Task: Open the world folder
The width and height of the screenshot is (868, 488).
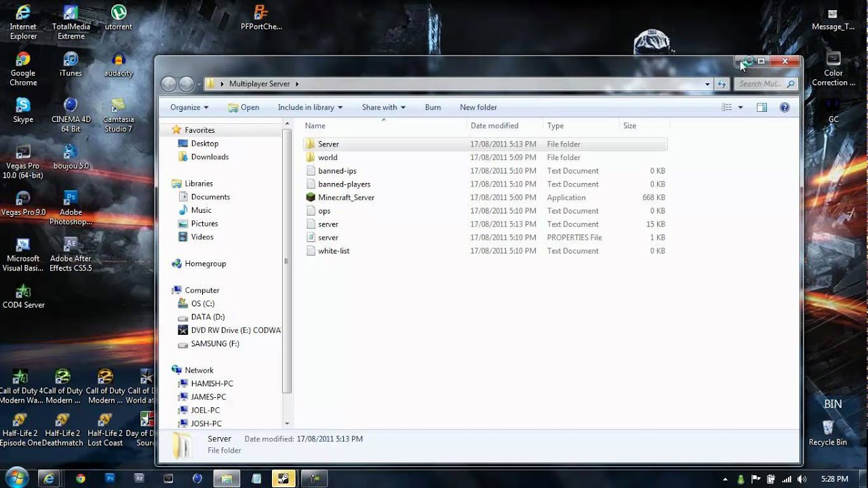Action: click(x=485, y=157)
